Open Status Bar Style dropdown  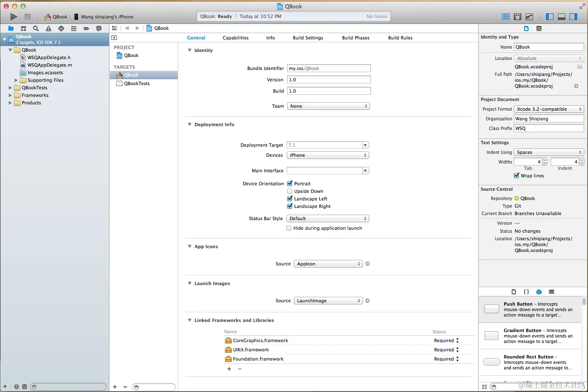point(328,218)
